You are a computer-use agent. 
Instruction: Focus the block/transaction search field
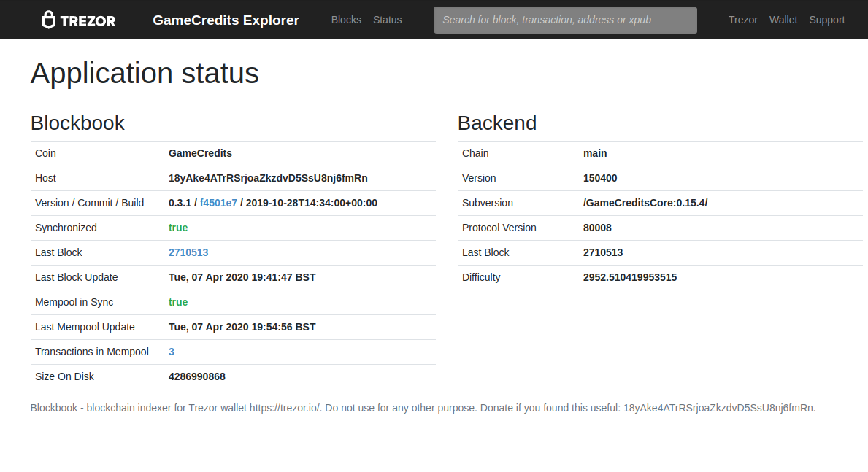[564, 20]
